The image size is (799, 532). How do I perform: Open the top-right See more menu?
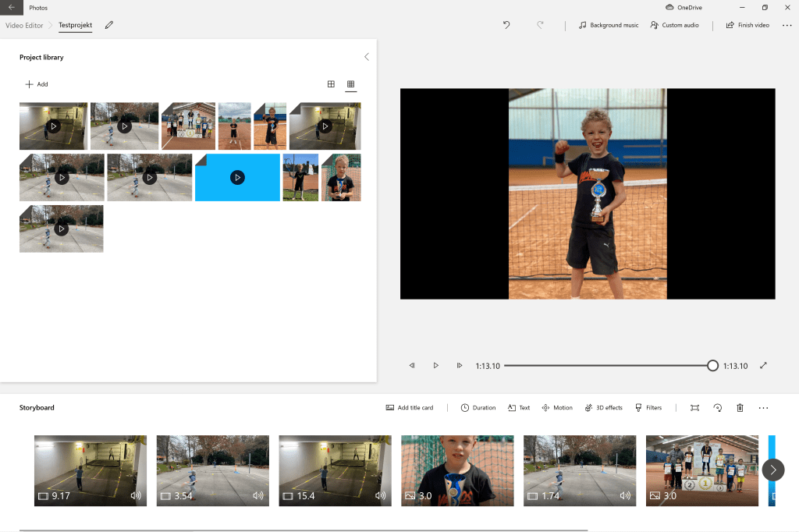pos(787,25)
